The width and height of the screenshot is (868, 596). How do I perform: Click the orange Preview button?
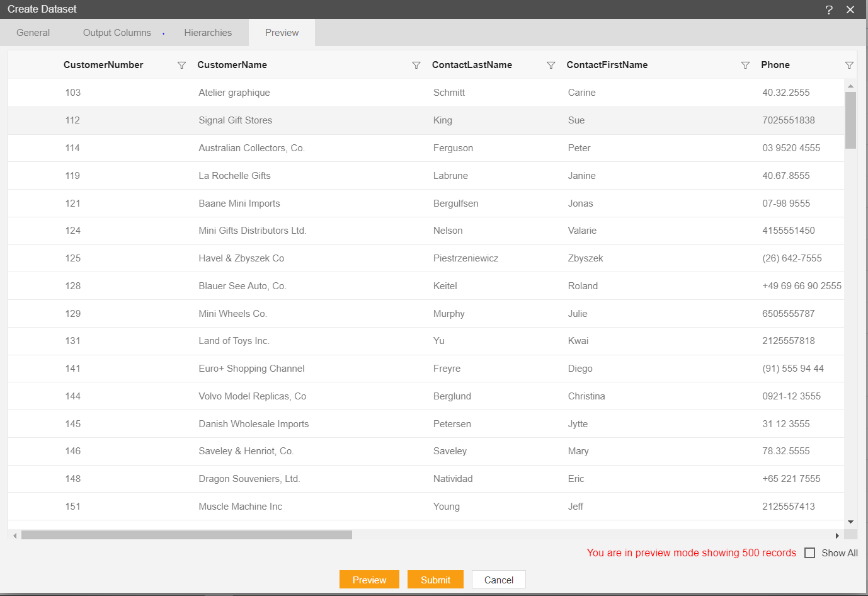[x=369, y=580]
